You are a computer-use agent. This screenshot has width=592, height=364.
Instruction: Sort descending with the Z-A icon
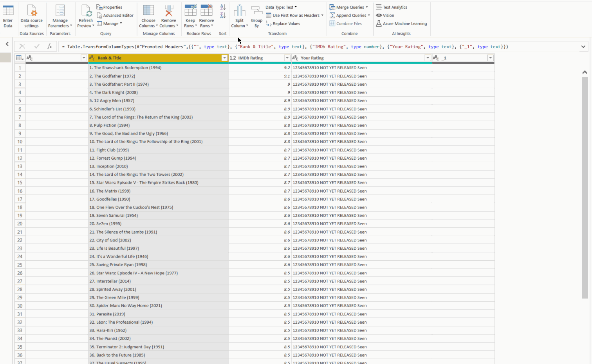point(223,15)
